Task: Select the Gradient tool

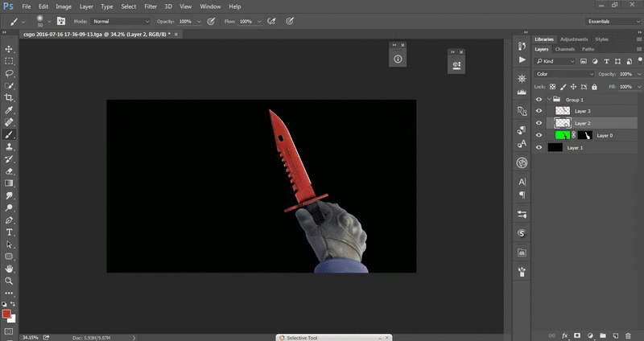Action: click(9, 183)
